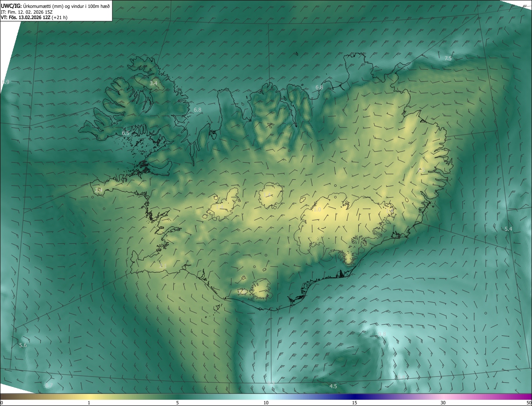Click the UWC/IG source label
Viewport: 532px width, 406px height.
[11, 5]
